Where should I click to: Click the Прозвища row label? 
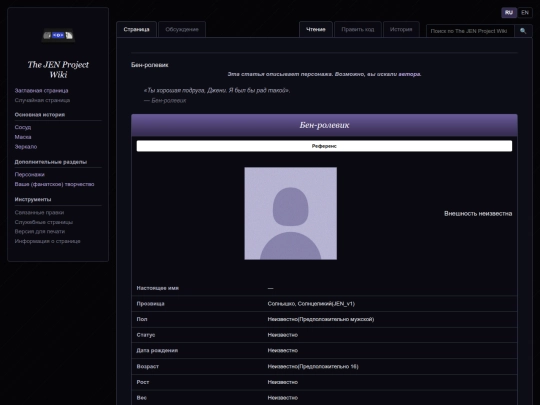click(150, 304)
